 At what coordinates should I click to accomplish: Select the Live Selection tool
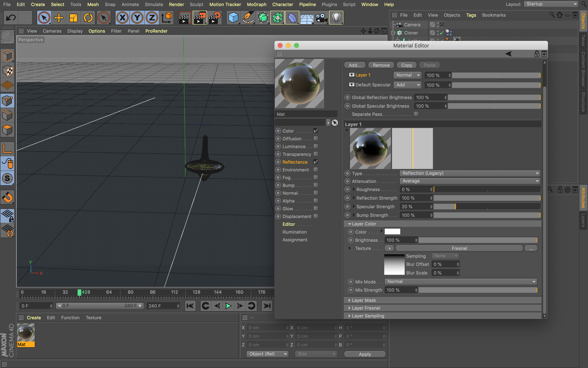pyautogui.click(x=44, y=18)
